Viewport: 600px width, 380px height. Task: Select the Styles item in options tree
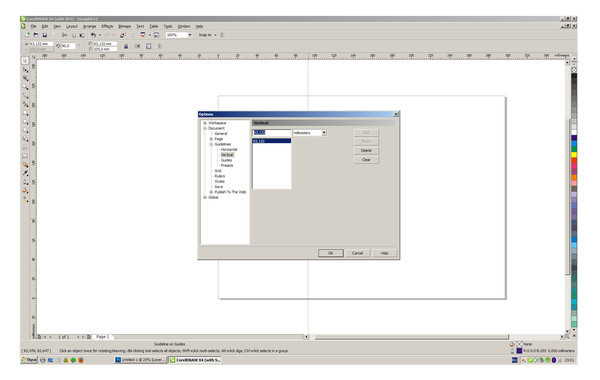pyautogui.click(x=220, y=181)
